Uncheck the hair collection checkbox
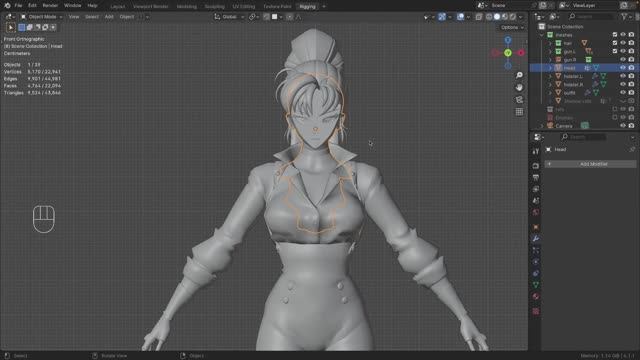 pos(615,43)
